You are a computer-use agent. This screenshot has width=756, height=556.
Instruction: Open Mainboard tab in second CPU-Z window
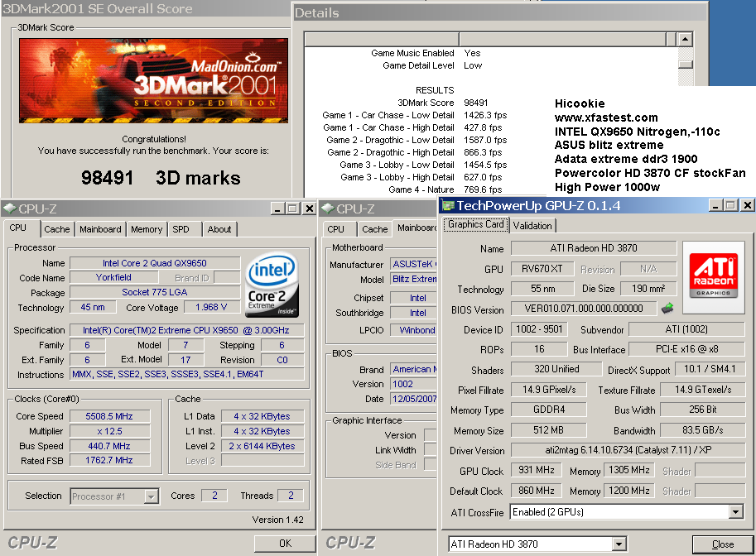coord(416,228)
